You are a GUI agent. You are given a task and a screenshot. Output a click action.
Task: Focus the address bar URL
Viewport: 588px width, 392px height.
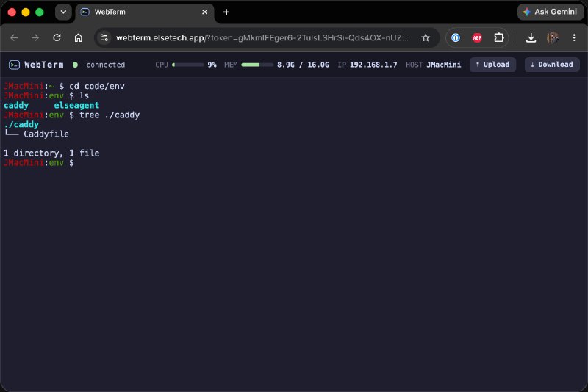click(262, 37)
